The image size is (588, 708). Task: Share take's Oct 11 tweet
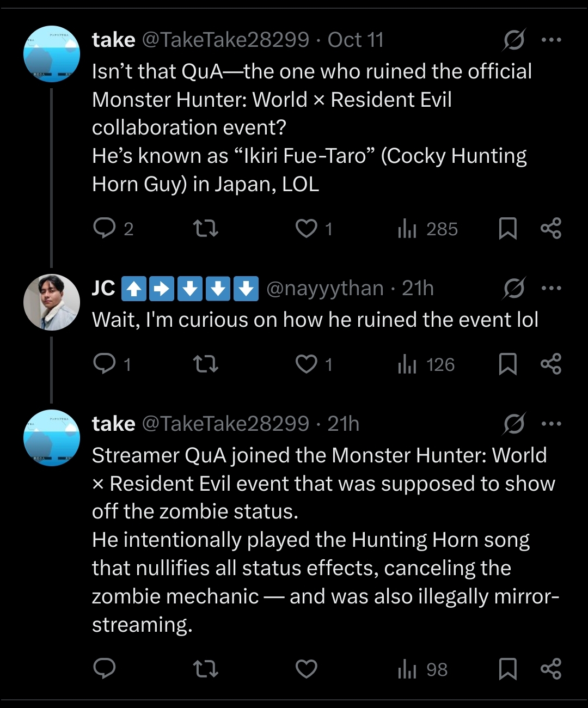551,228
